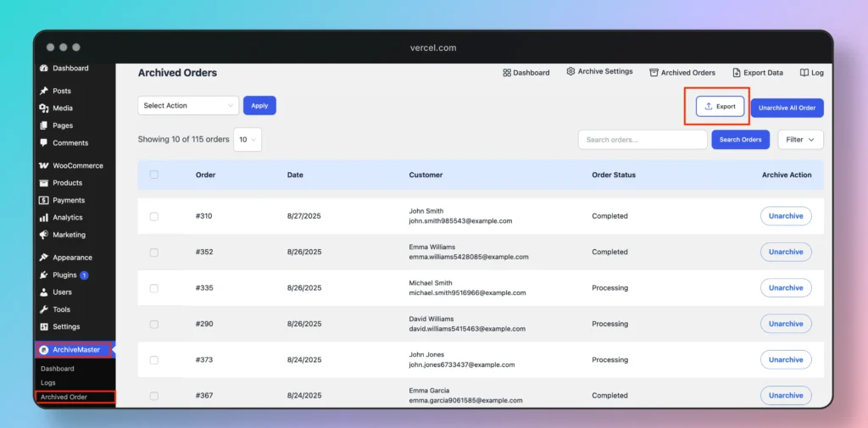Unarchive order #352
The image size is (868, 428).
click(786, 252)
